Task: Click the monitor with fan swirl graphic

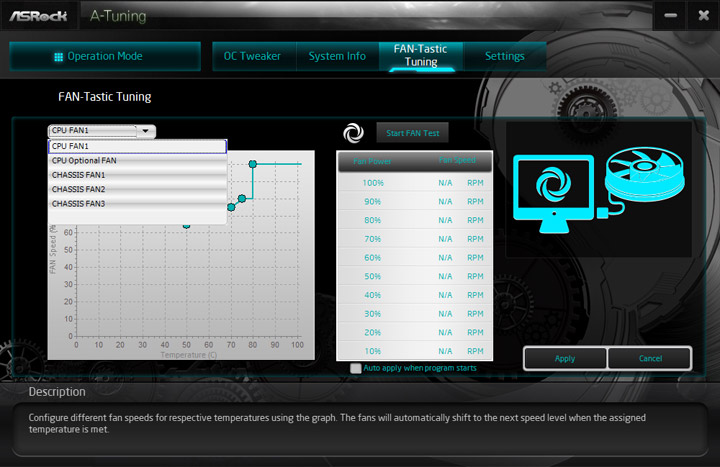Action: click(x=553, y=194)
